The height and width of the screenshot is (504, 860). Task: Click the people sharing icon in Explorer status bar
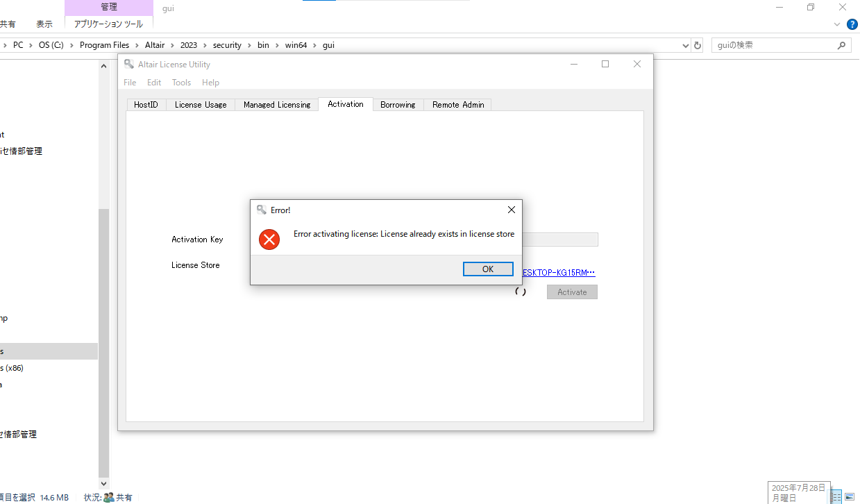[108, 497]
